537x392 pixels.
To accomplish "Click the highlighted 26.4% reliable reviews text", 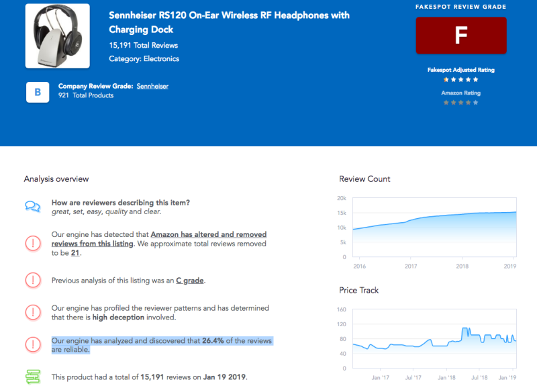I will (161, 345).
